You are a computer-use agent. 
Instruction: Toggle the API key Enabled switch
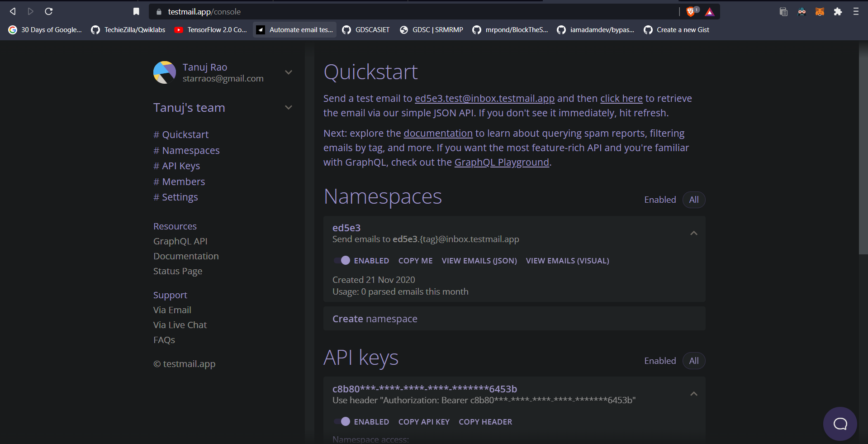point(342,421)
